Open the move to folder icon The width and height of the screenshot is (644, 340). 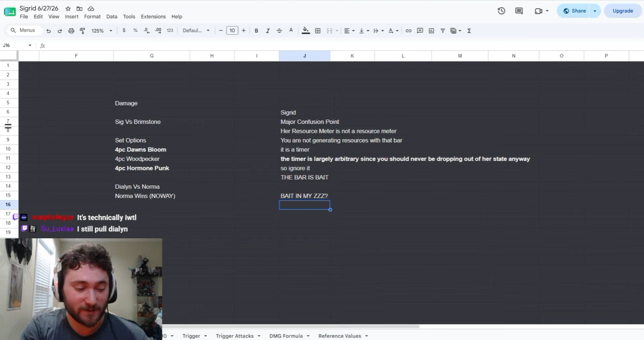[x=79, y=9]
